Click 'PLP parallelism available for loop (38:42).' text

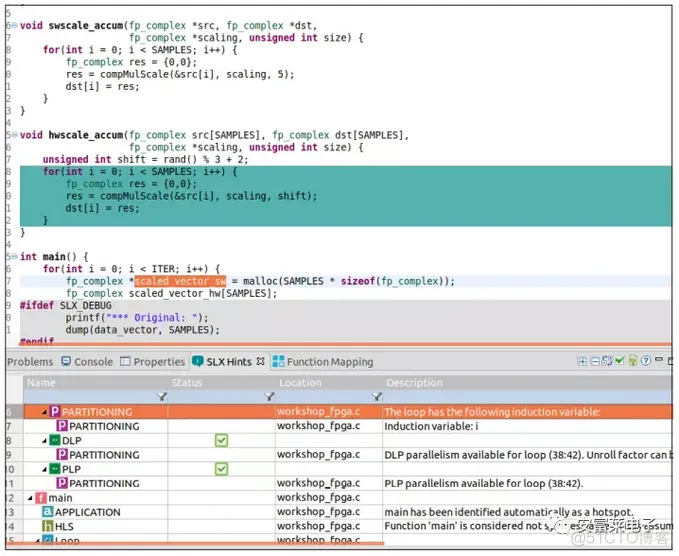[484, 483]
